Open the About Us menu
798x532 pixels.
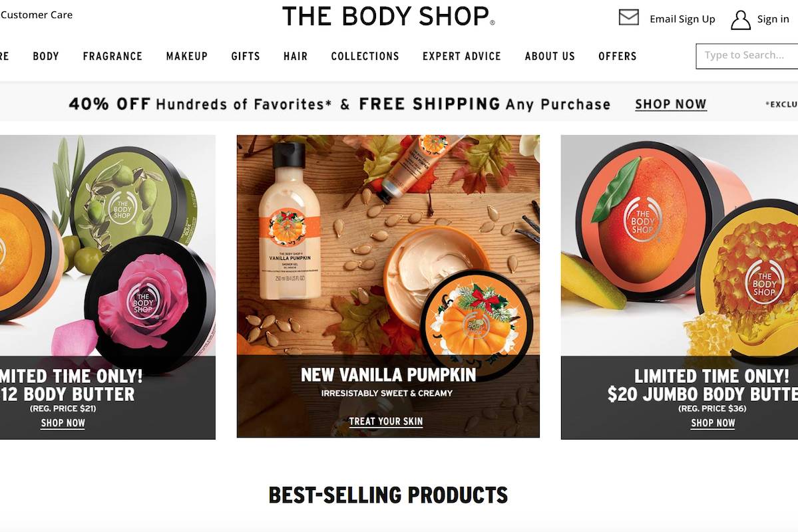coord(550,56)
